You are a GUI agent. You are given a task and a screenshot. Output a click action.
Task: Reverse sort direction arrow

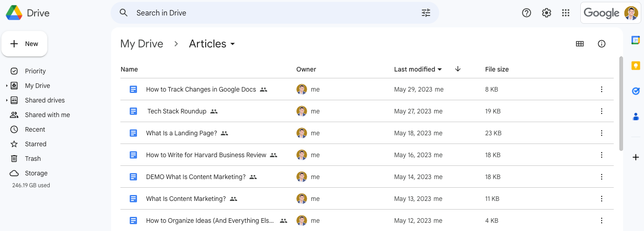pos(458,69)
